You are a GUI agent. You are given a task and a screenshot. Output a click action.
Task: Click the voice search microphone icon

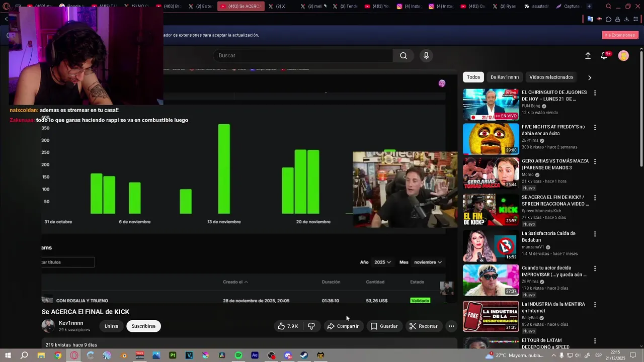point(426,56)
